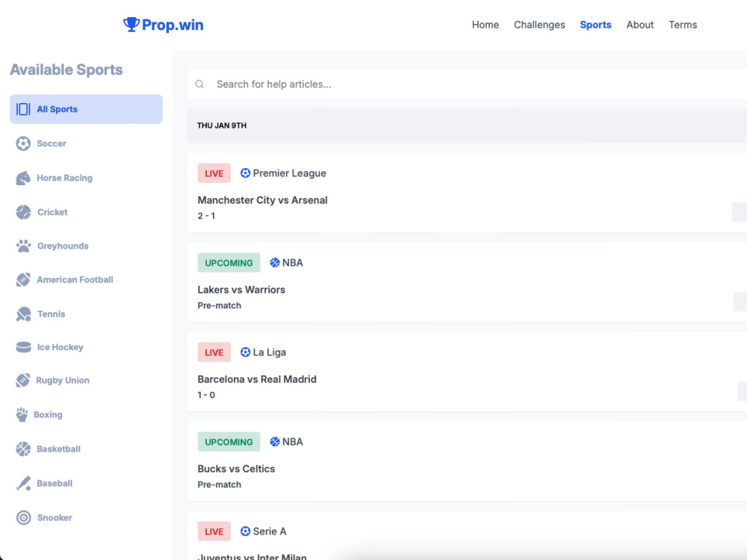Click the Basketball icon in sidebar
This screenshot has height=560, width=747.
[x=23, y=449]
